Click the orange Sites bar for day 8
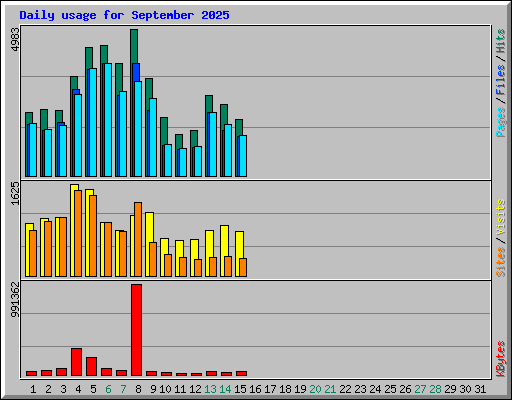This screenshot has width=512, height=400. [x=138, y=239]
